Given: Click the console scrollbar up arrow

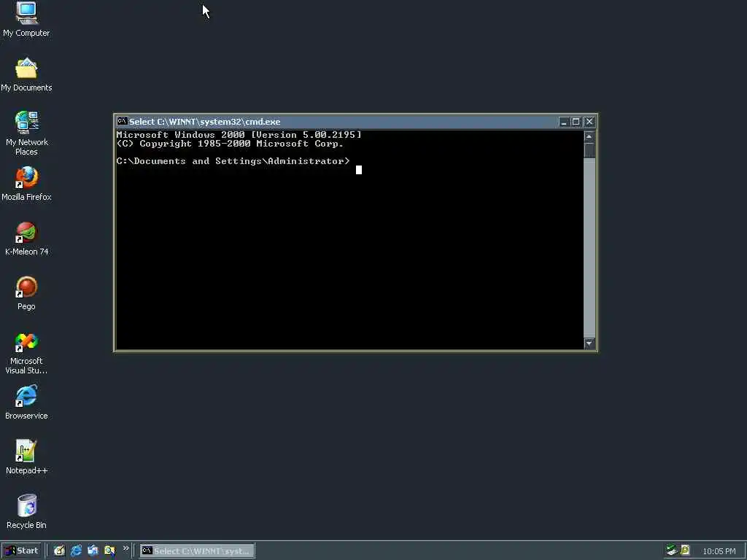Looking at the screenshot, I should click(x=589, y=136).
